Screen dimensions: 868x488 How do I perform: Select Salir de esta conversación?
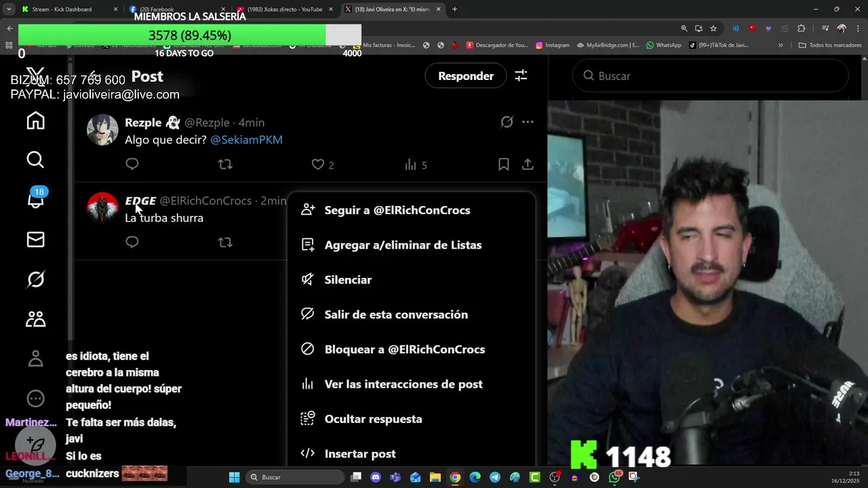411,314
